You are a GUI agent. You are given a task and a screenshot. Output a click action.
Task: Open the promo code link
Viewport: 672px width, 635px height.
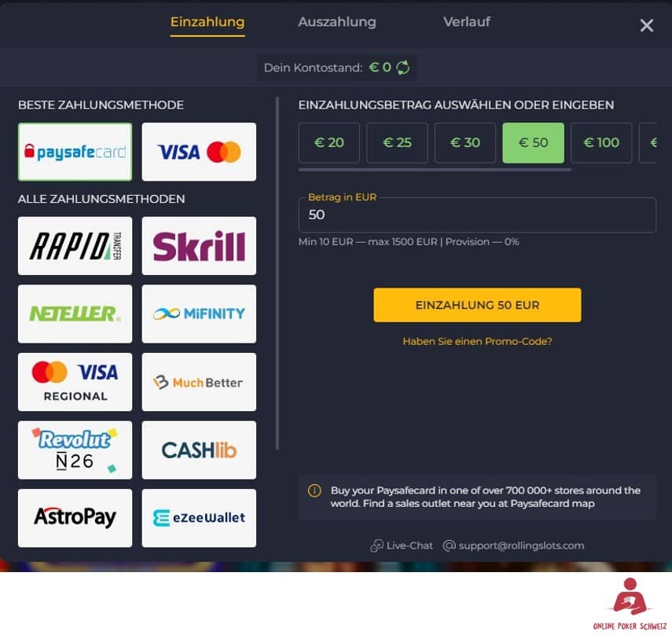coord(477,342)
